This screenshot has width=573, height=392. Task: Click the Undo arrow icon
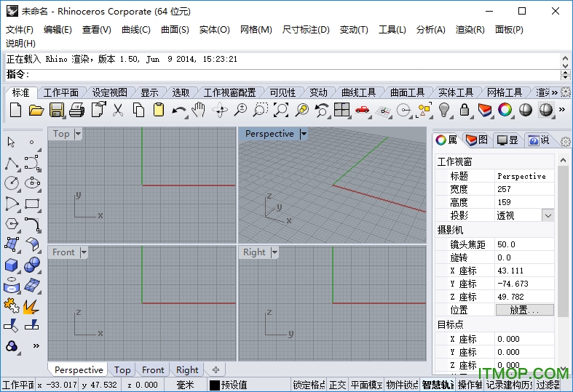[179, 110]
